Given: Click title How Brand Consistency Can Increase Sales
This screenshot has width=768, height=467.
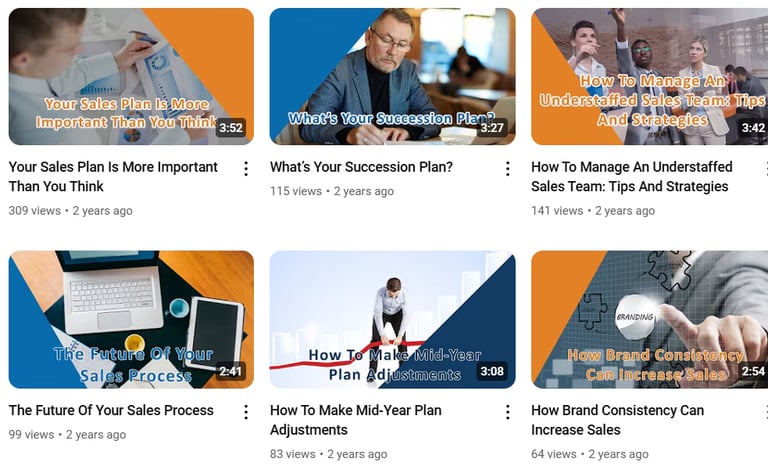Looking at the screenshot, I should click(618, 419).
